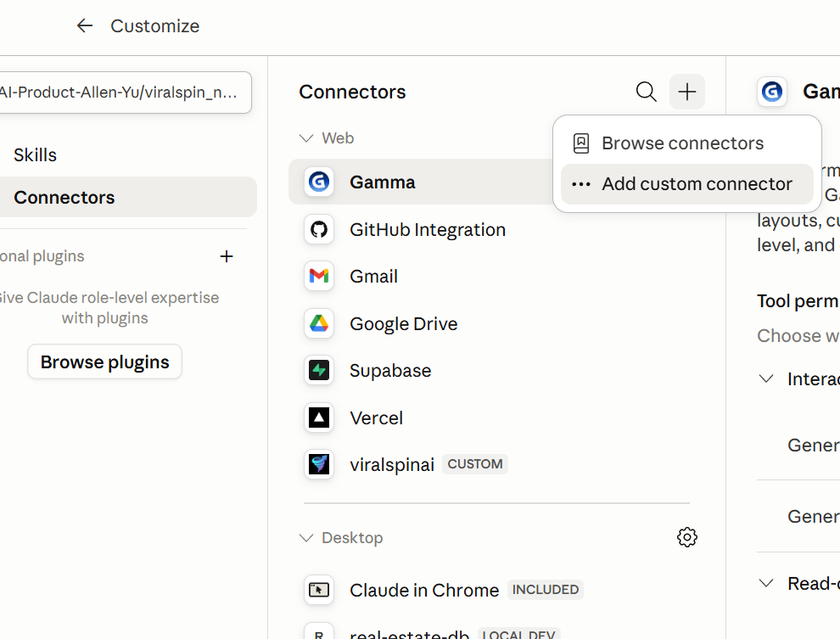This screenshot has height=639, width=840.
Task: Click the Vercel triangle icon
Action: click(319, 418)
